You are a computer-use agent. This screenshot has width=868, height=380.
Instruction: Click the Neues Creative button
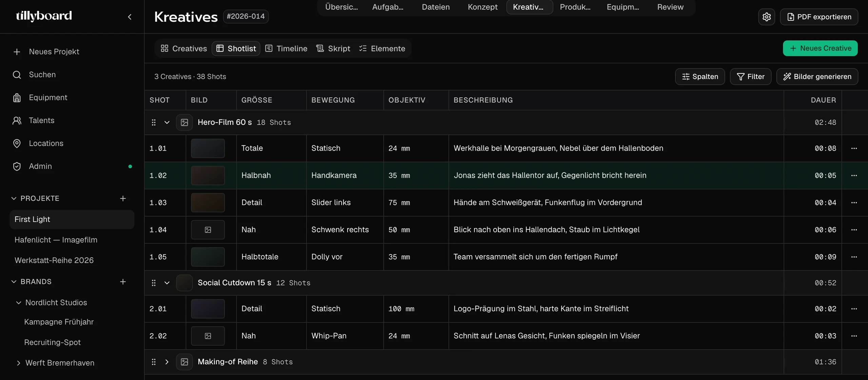pyautogui.click(x=820, y=48)
